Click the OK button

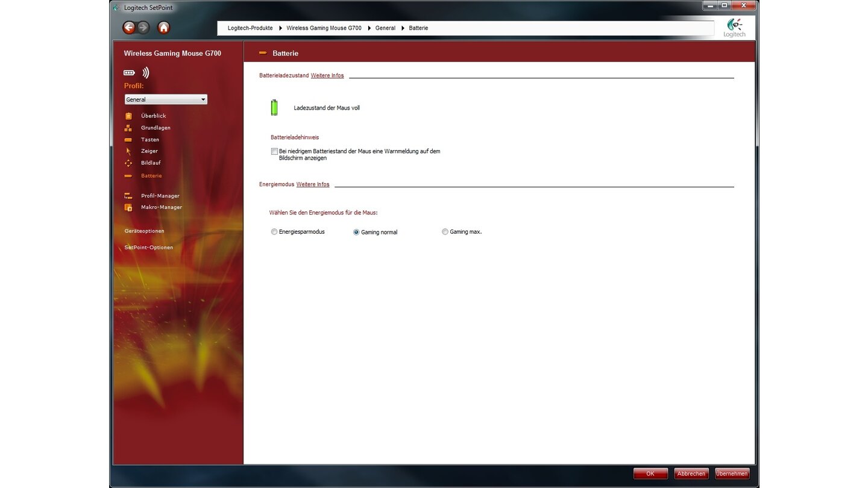(650, 474)
